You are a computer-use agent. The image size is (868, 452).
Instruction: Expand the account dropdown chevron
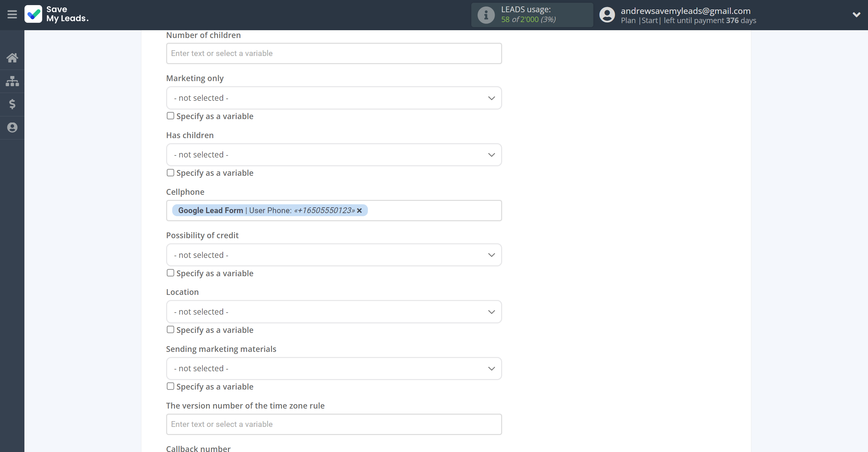click(x=856, y=15)
